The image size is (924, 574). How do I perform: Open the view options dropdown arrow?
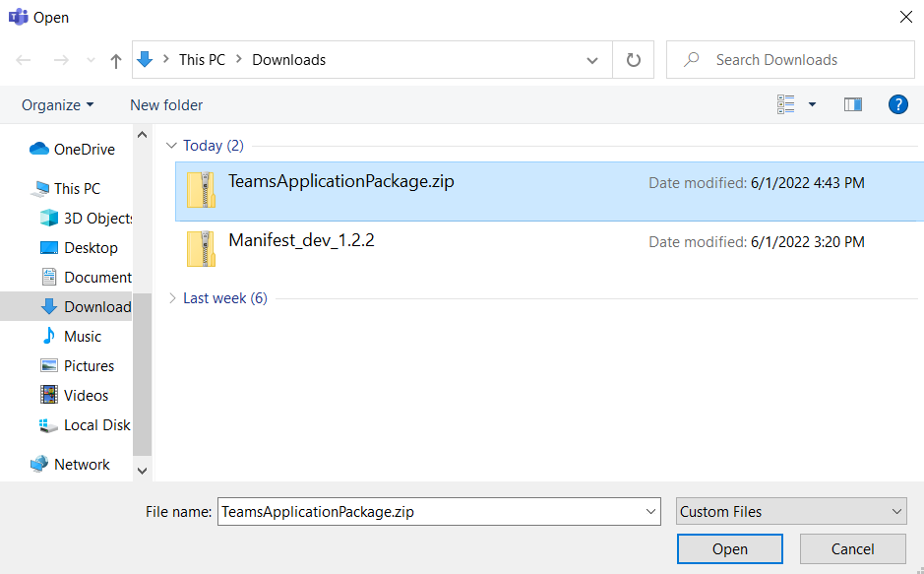click(x=812, y=104)
